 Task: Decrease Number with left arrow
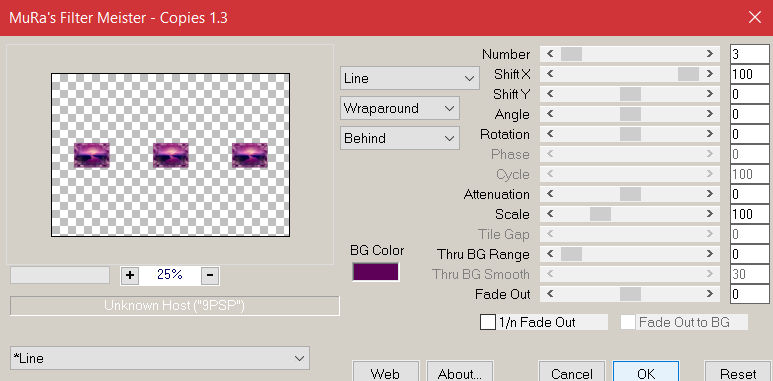[550, 54]
